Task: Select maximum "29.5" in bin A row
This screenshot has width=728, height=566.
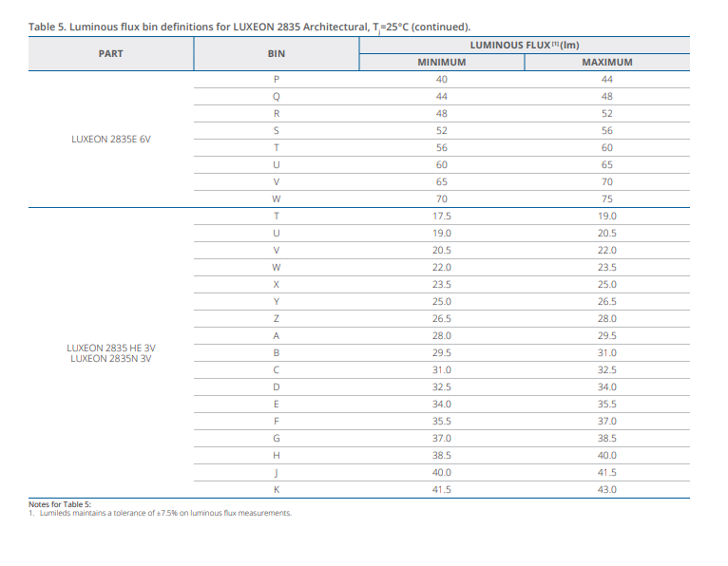Action: point(606,336)
